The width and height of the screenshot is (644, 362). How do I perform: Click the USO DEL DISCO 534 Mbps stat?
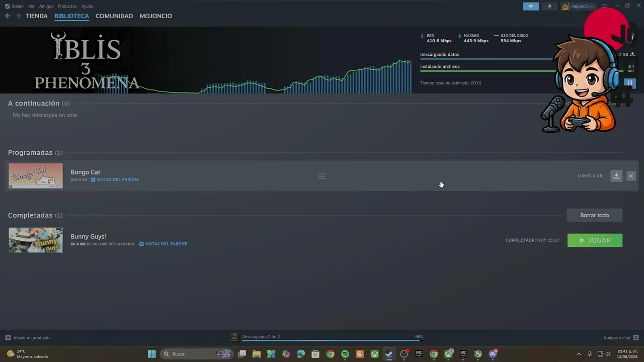click(x=511, y=38)
